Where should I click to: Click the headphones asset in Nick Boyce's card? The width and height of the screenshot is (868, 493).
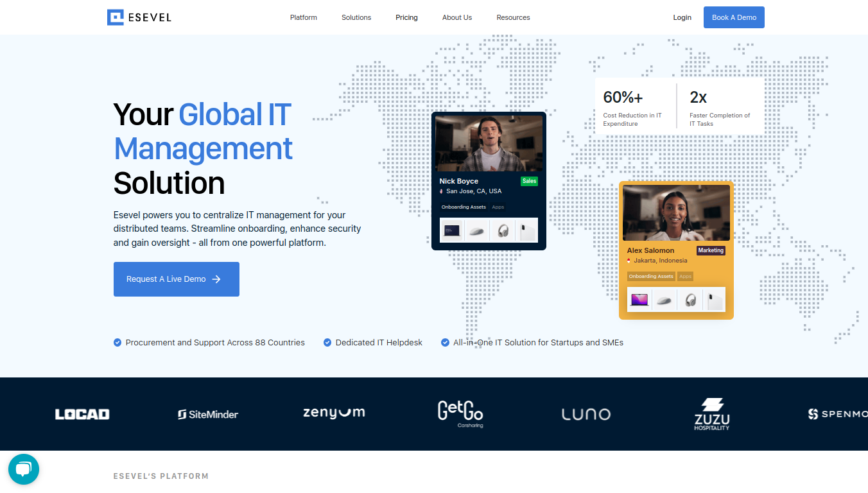pos(503,230)
